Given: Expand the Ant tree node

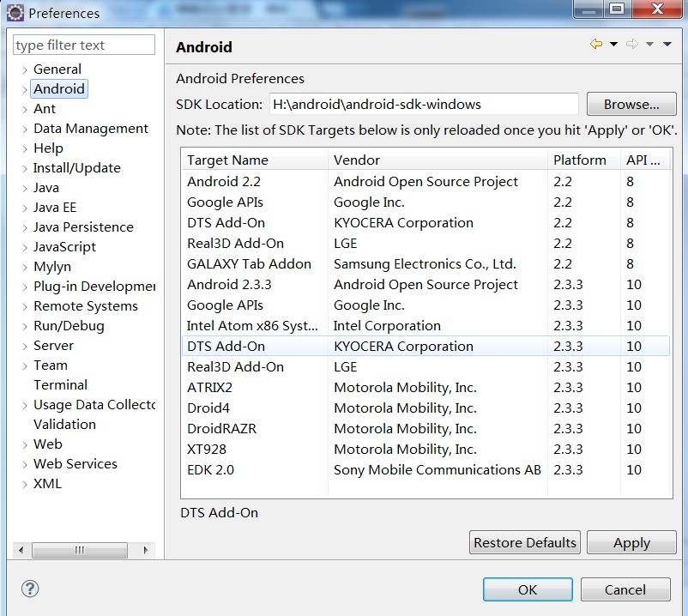Looking at the screenshot, I should 25,109.
